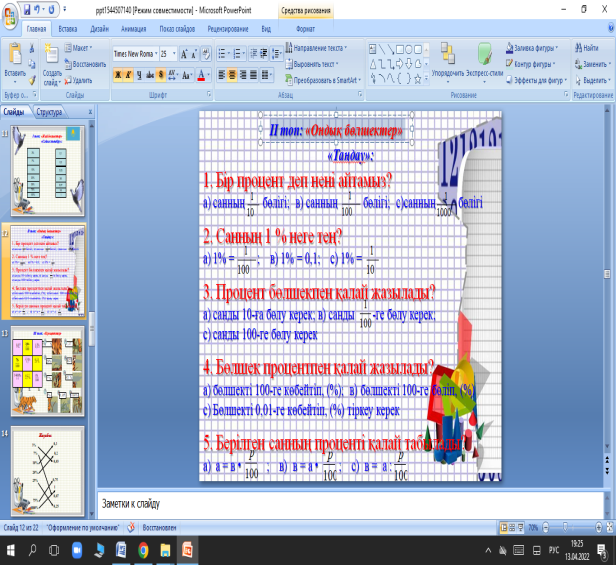The width and height of the screenshot is (616, 565).
Task: Open the Рецензирование ribbon tab
Action: tap(228, 29)
